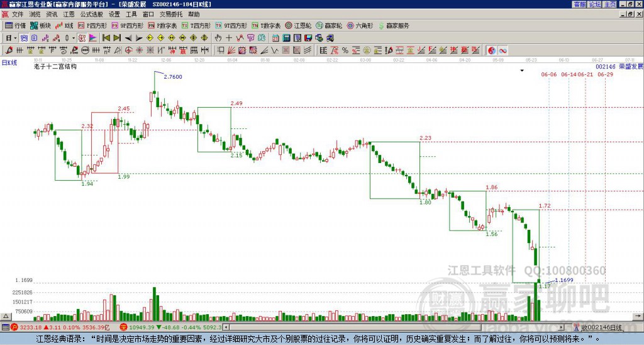Open the 公式选股 menu
Image resolution: width=644 pixels, height=345 pixels.
92,14
